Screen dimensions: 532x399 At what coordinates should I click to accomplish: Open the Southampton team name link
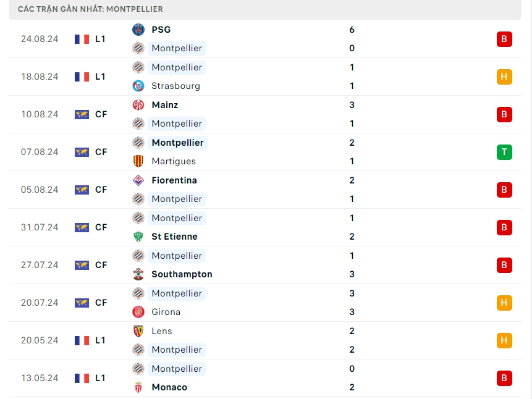tap(182, 274)
